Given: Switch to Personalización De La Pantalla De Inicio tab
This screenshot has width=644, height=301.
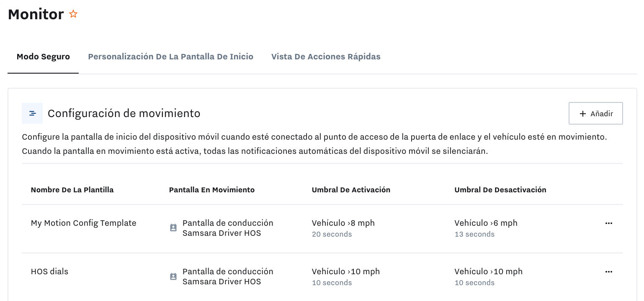Looking at the screenshot, I should (170, 56).
